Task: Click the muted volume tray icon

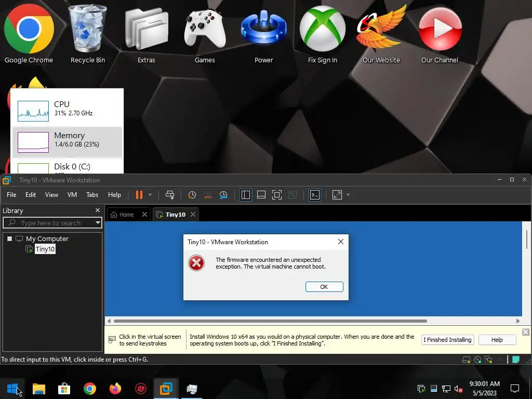Action: click(458, 389)
